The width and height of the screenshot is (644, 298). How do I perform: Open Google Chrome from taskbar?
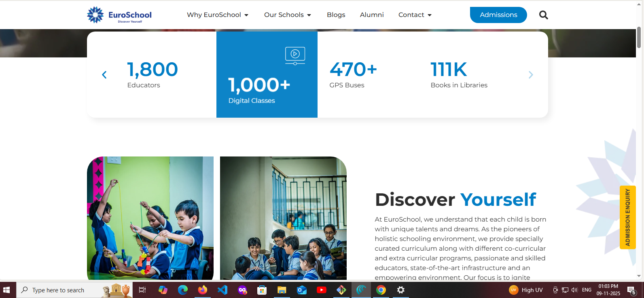click(x=381, y=290)
